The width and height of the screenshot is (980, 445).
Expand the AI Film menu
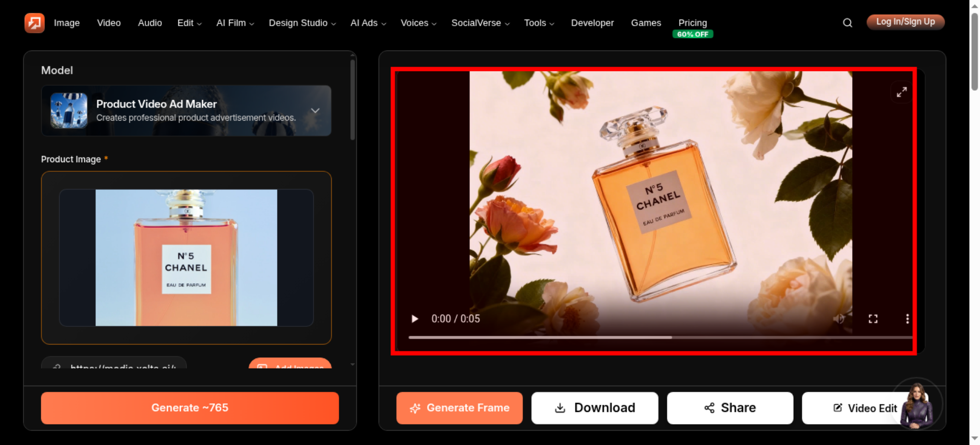tap(235, 23)
